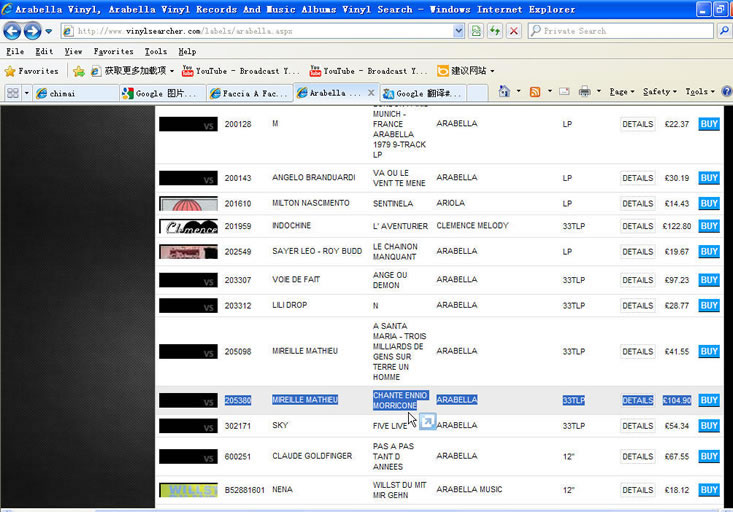Close the Arabella tab
The width and height of the screenshot is (733, 512).
(x=371, y=93)
